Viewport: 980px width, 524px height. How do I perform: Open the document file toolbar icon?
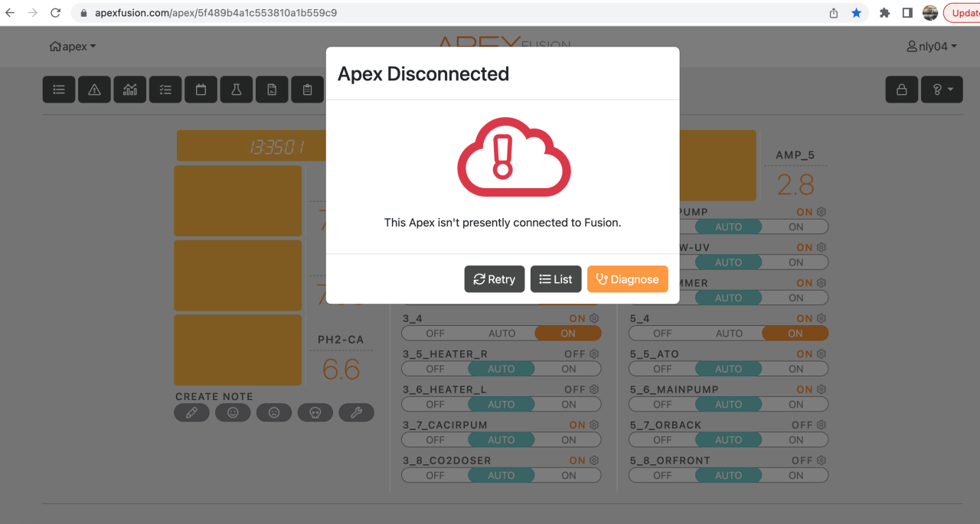click(x=272, y=90)
